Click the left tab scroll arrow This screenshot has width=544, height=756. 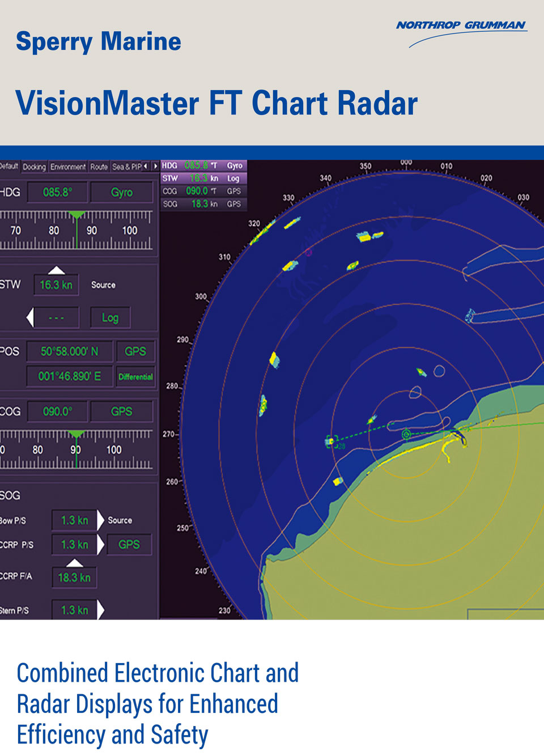146,166
